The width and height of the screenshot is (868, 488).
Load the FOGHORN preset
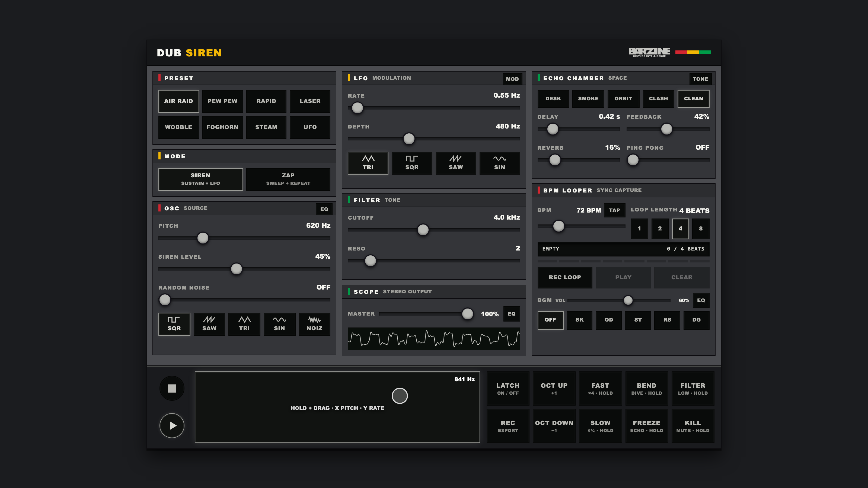pyautogui.click(x=222, y=127)
